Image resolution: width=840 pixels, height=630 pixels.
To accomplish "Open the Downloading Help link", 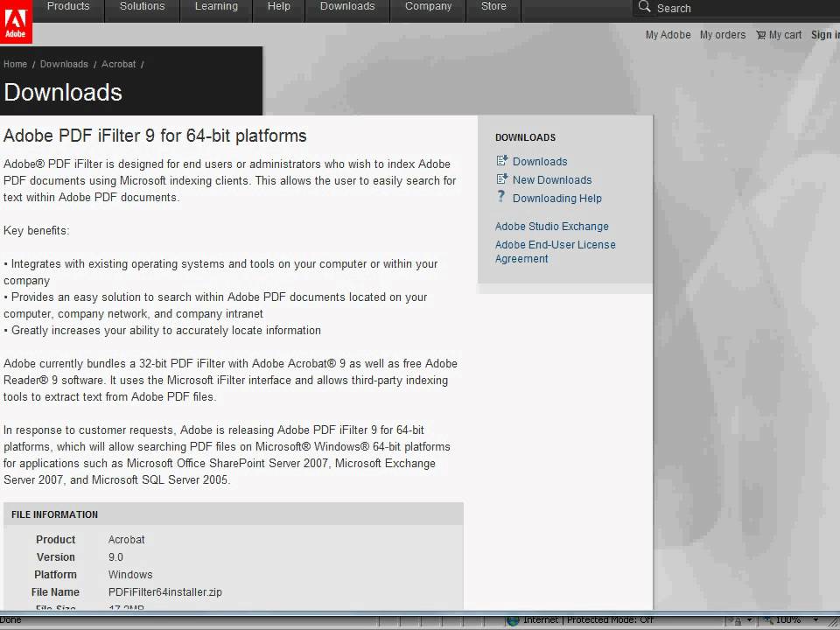I will tap(557, 199).
